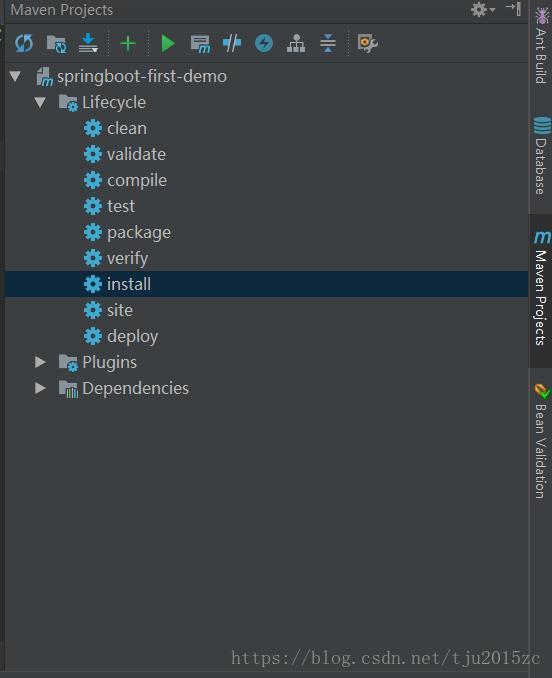Open panel gear options menu

(482, 9)
